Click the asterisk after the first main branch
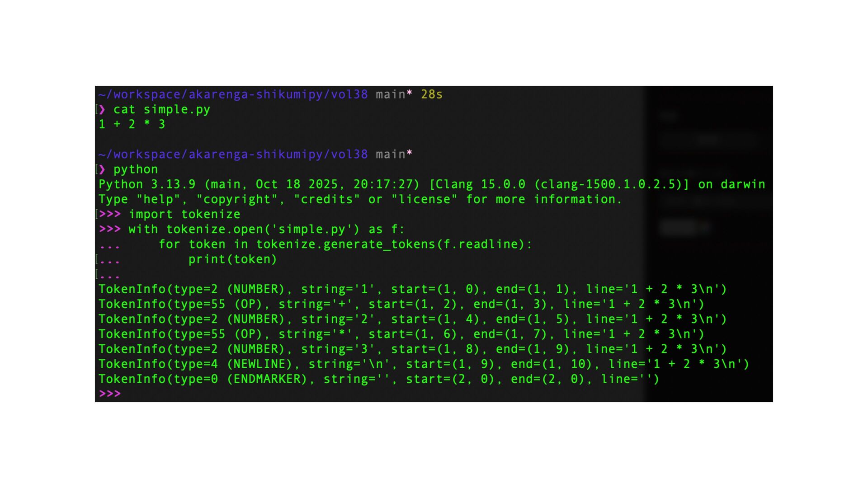Image resolution: width=868 pixels, height=488 pixels. [409, 93]
